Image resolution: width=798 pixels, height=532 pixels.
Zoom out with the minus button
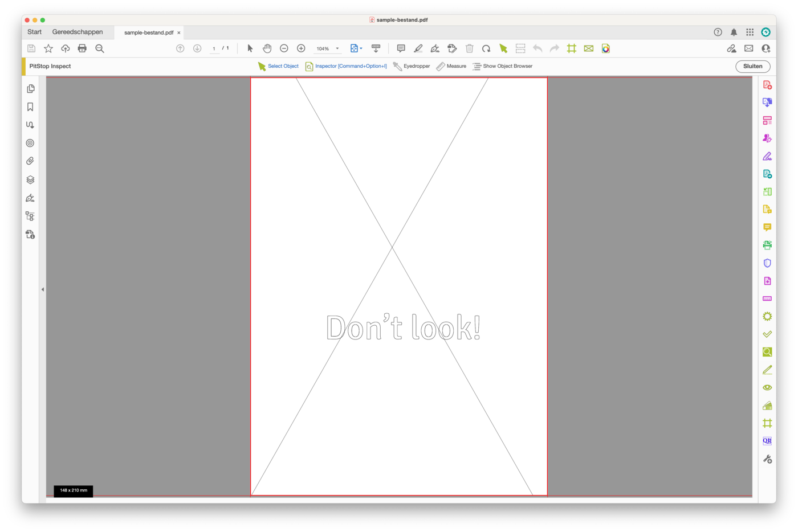[284, 49]
